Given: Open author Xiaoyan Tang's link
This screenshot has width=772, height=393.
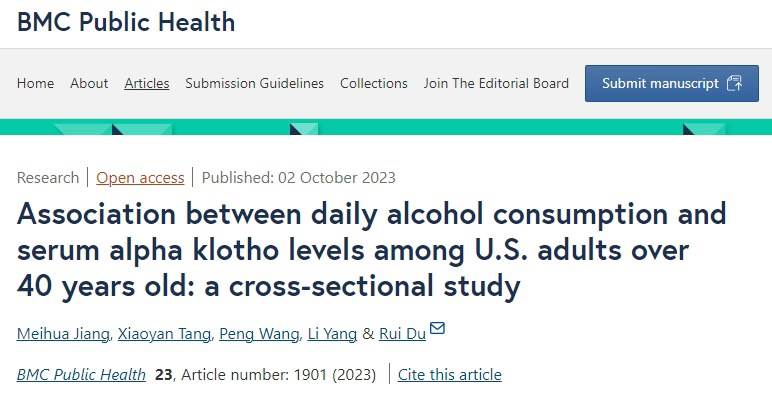Looking at the screenshot, I should [x=164, y=334].
